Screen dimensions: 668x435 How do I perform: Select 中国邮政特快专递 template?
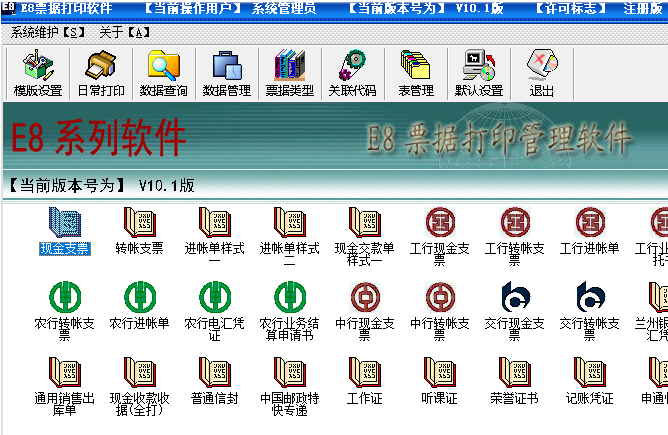(x=289, y=386)
